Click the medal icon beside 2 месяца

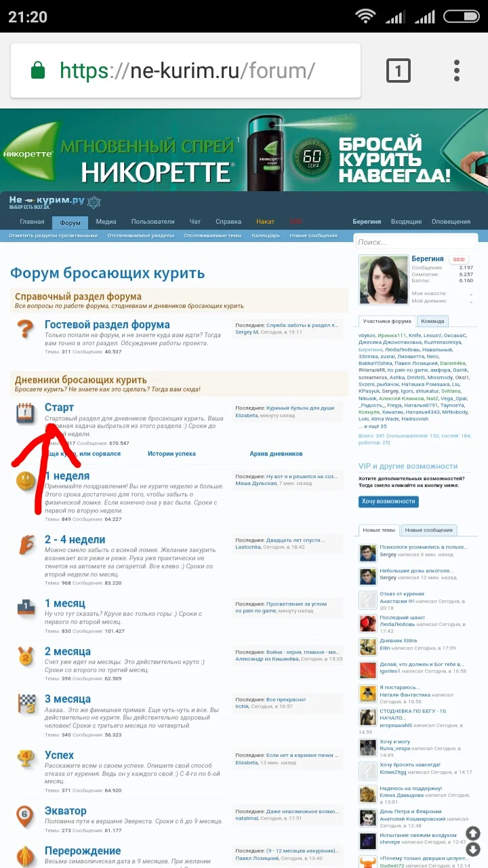point(25,656)
